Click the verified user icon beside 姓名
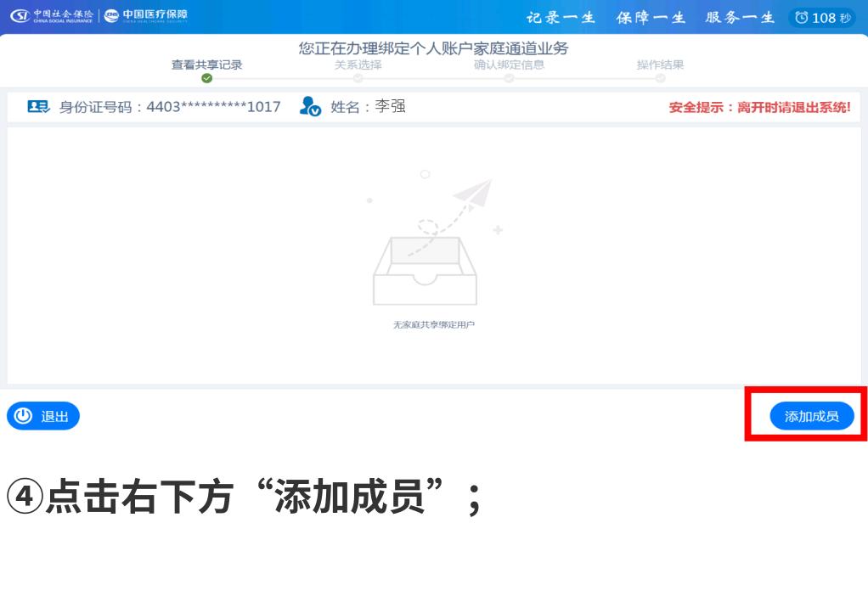The image size is (868, 613). pyautogui.click(x=310, y=106)
